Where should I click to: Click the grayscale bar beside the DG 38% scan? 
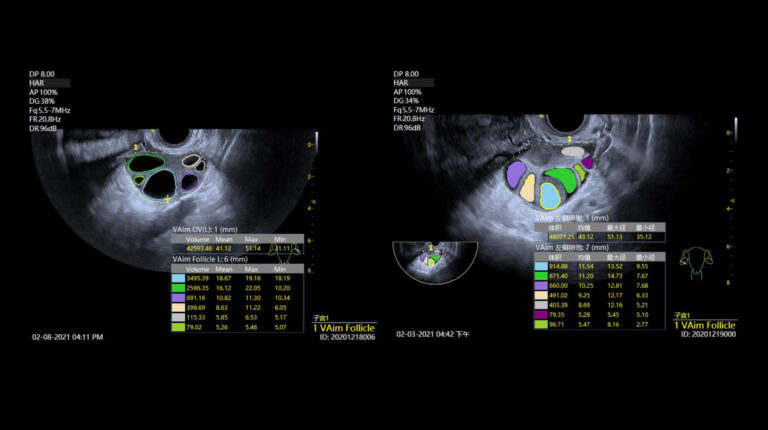pos(316,143)
